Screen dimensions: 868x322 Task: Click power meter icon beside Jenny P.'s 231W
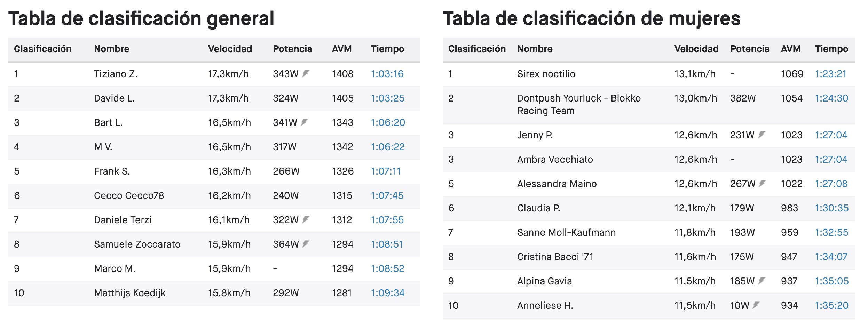[762, 135]
